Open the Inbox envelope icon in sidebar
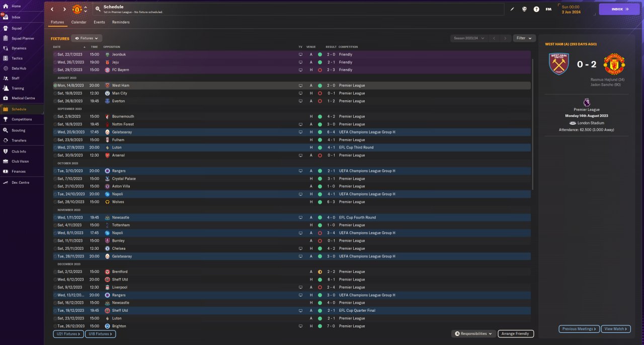Image resolution: width=644 pixels, height=345 pixels. point(6,17)
